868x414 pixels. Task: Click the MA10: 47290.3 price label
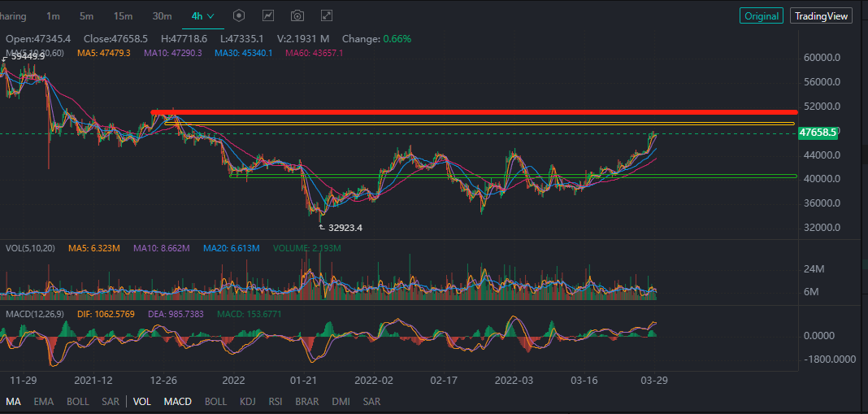point(173,53)
